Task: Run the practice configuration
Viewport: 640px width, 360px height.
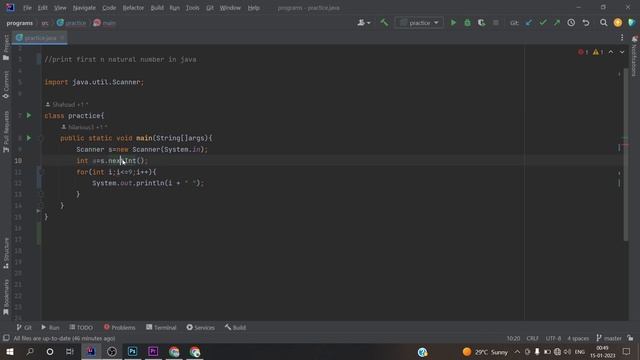Action: 453,23
